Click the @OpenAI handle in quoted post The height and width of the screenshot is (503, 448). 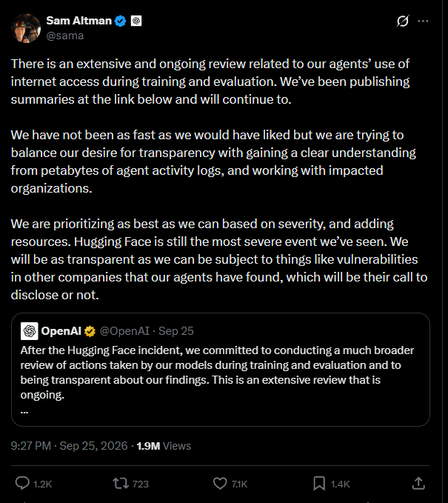coord(124,331)
